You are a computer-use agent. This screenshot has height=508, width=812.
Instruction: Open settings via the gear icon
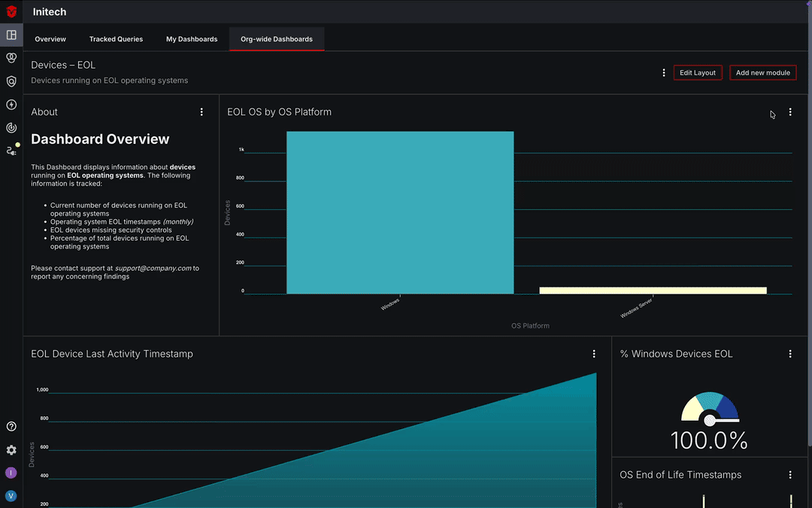[x=11, y=450]
